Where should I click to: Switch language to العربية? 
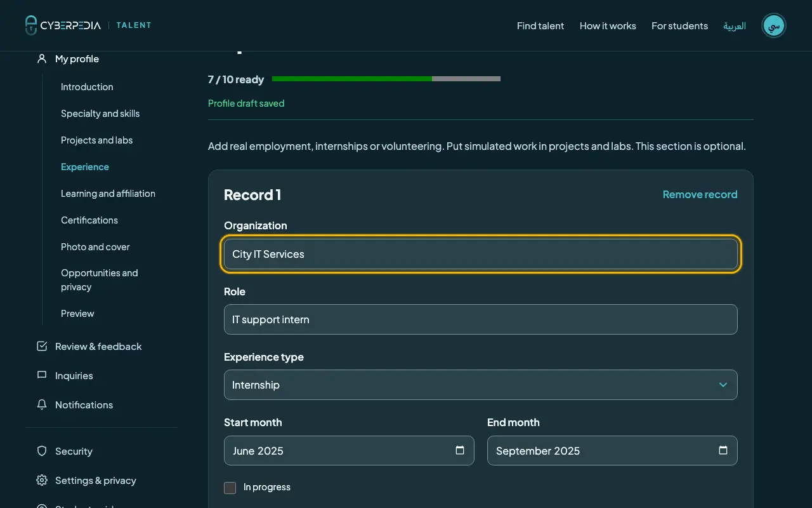tap(735, 25)
